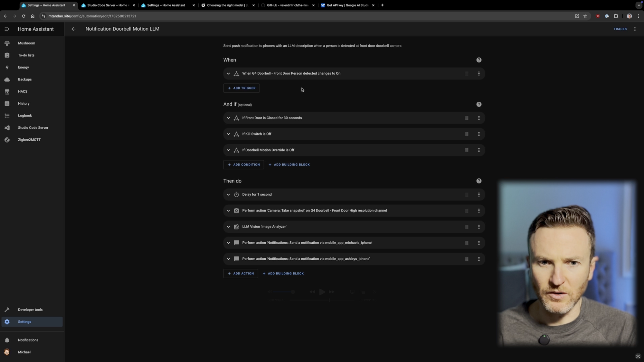Open automation overflow menu beside Traces
Image resolution: width=644 pixels, height=362 pixels.
pos(635,29)
